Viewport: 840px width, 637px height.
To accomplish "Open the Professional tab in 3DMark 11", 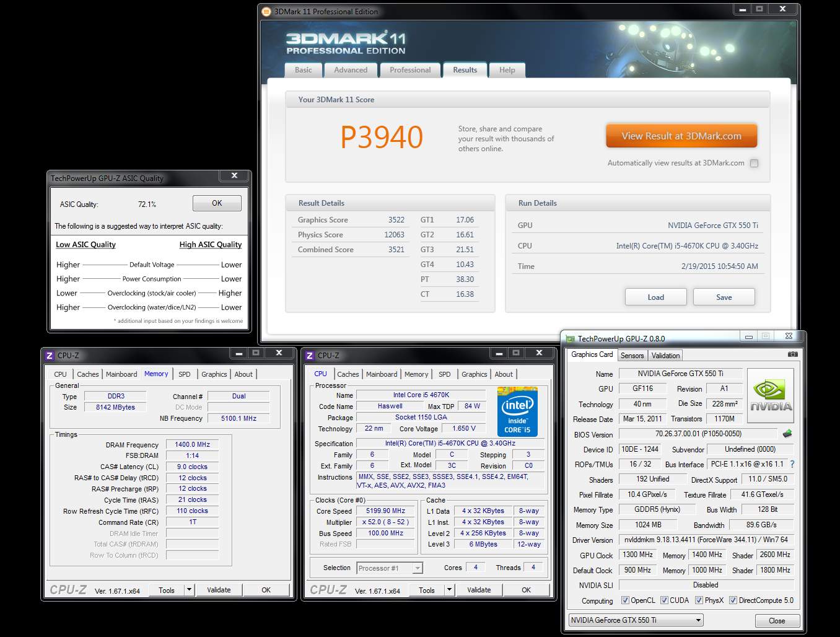I will pos(410,70).
